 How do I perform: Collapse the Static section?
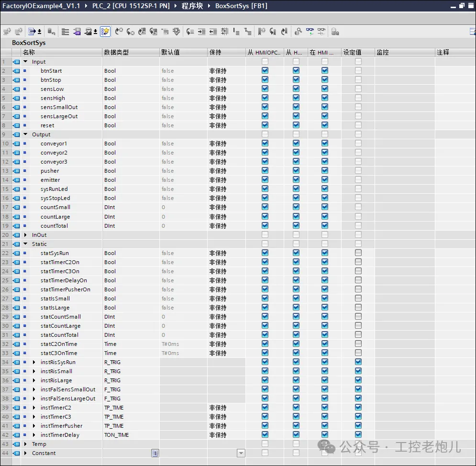tap(25, 244)
